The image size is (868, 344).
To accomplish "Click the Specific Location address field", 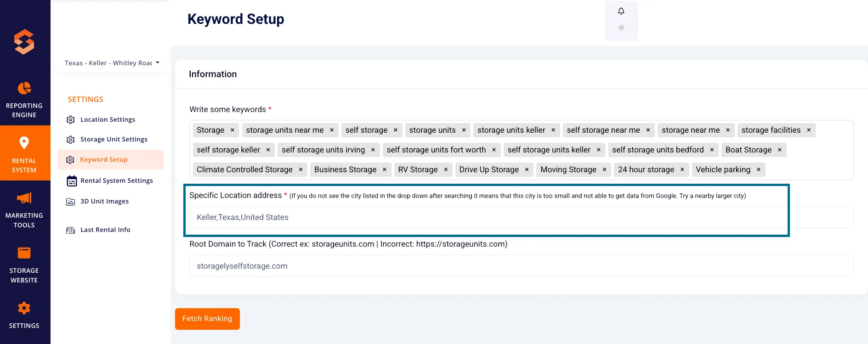I will pyautogui.click(x=521, y=217).
